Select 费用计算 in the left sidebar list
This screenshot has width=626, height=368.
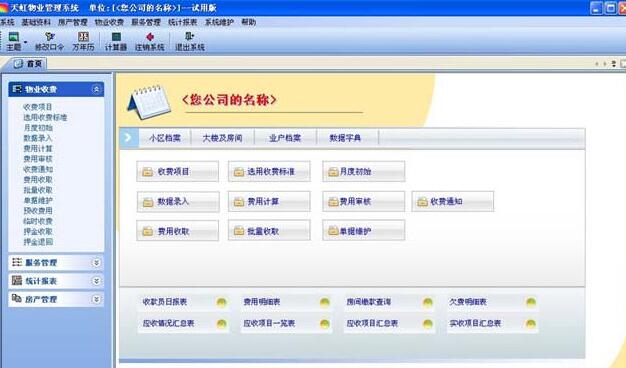[x=38, y=148]
